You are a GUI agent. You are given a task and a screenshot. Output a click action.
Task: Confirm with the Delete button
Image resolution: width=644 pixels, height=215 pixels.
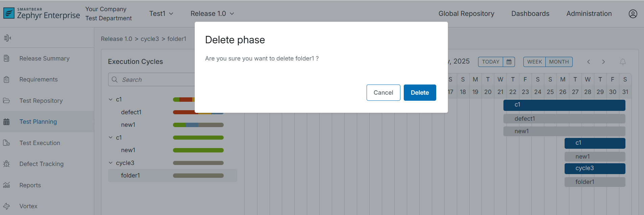420,93
